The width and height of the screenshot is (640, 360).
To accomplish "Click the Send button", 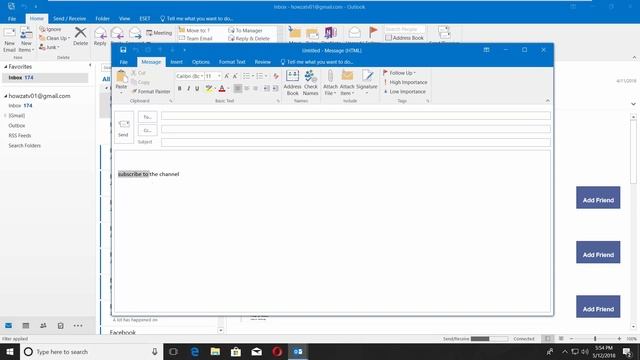I will [x=124, y=127].
